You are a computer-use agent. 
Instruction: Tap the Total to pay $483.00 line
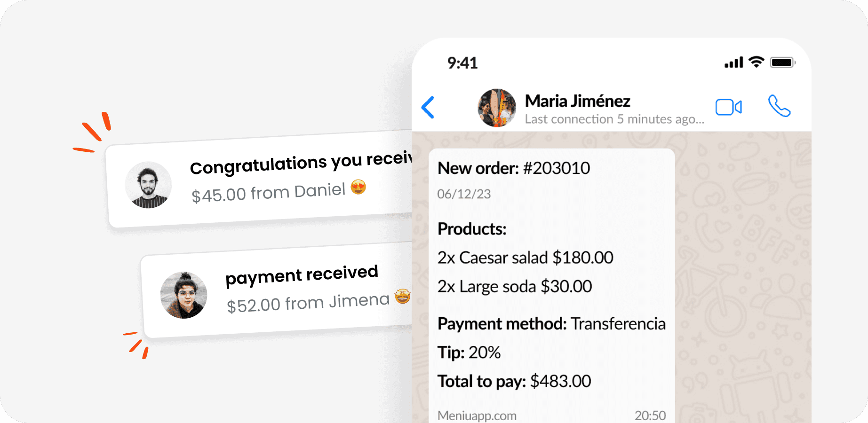coord(514,381)
